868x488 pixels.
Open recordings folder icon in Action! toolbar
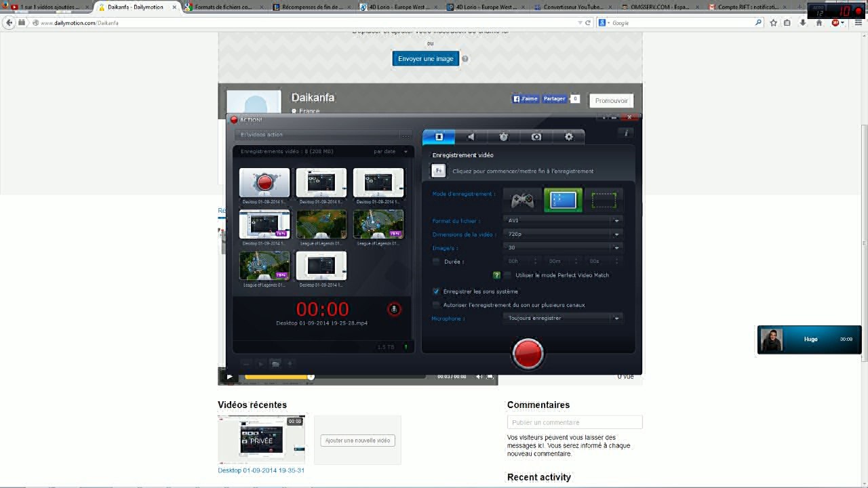(275, 364)
